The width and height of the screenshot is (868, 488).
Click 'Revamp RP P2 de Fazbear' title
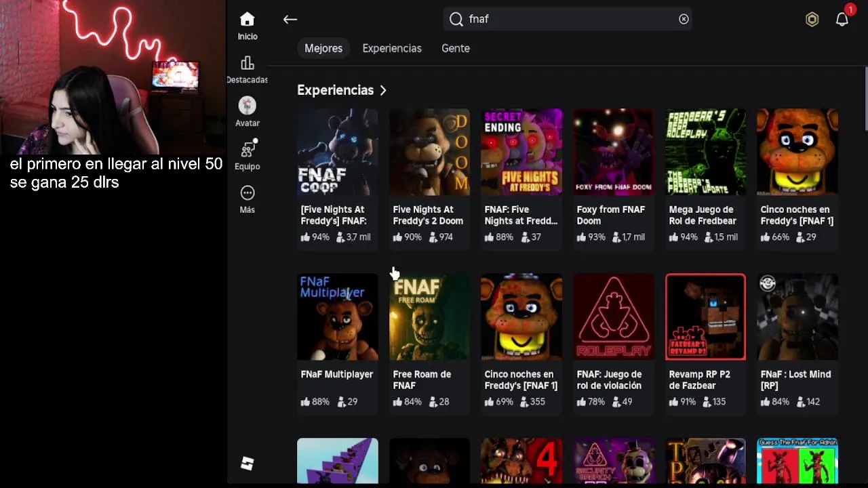[x=699, y=380]
